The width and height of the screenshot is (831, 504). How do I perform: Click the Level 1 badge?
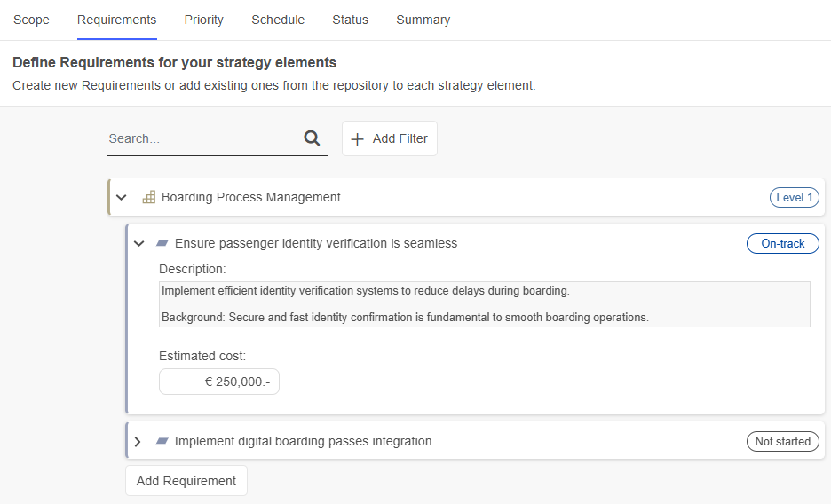(x=794, y=198)
